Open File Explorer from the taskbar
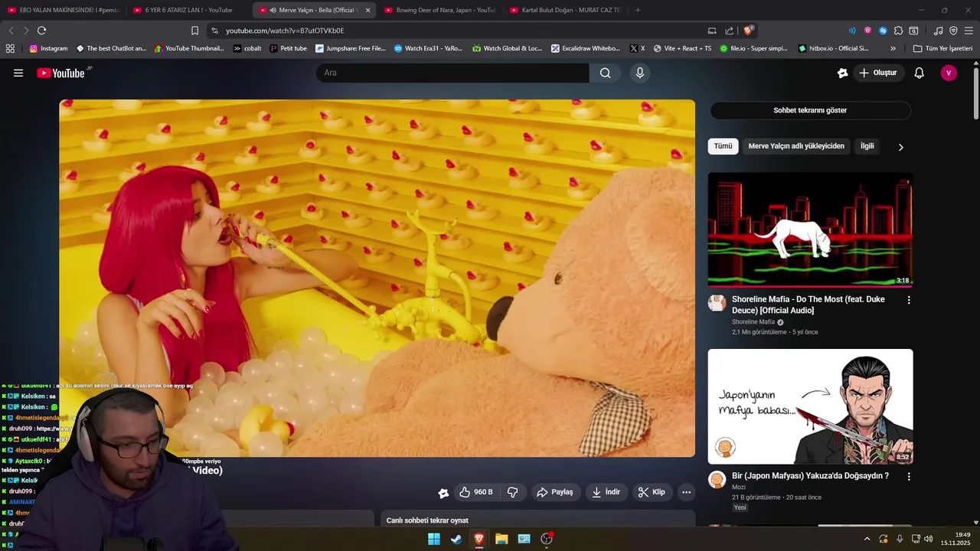 (501, 539)
